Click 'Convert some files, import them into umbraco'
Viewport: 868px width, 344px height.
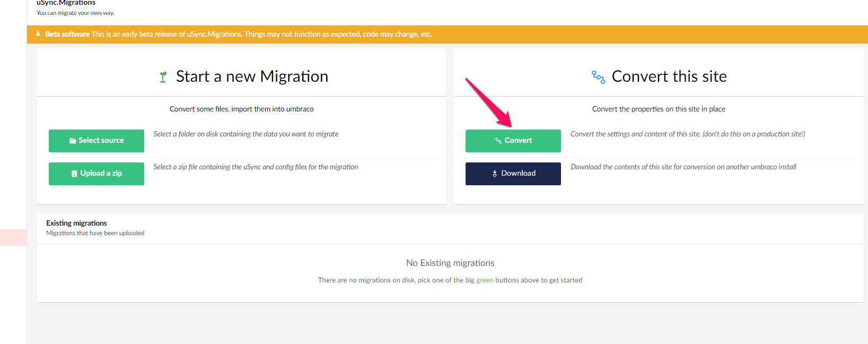(242, 109)
